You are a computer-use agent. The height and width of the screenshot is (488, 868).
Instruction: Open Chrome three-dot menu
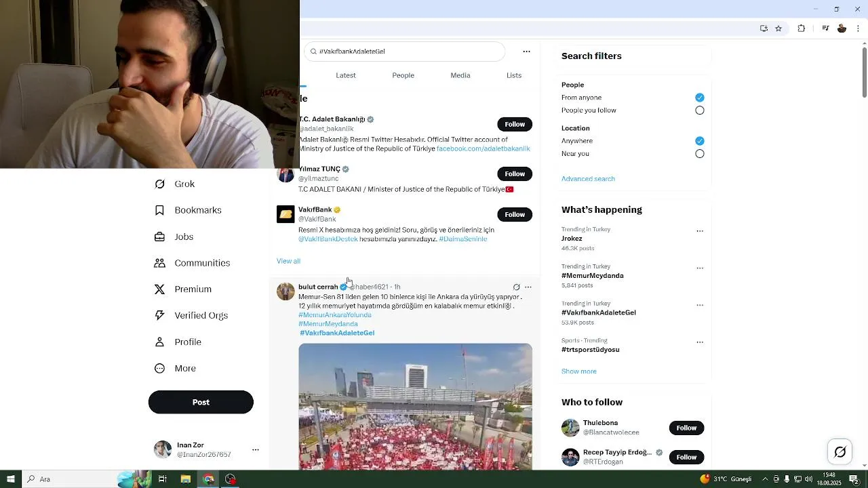859,28
